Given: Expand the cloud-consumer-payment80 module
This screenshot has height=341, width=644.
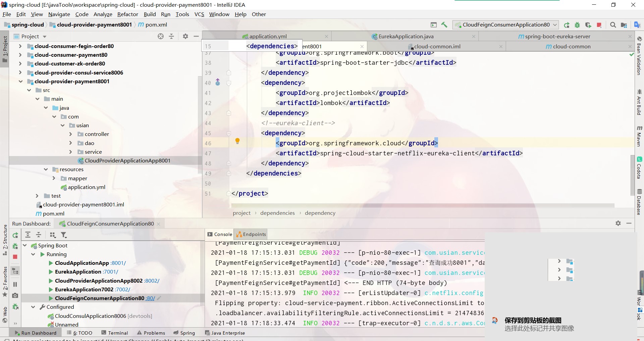Looking at the screenshot, I should point(20,55).
